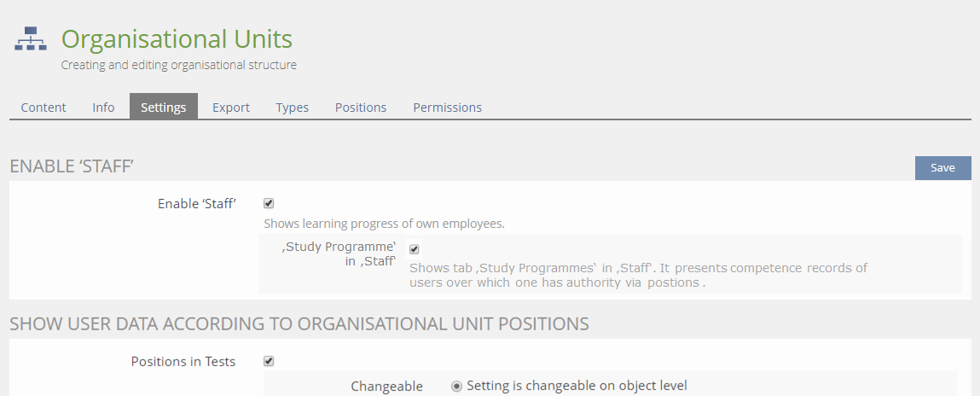
Task: Click the Changeable option label
Action: point(386,387)
